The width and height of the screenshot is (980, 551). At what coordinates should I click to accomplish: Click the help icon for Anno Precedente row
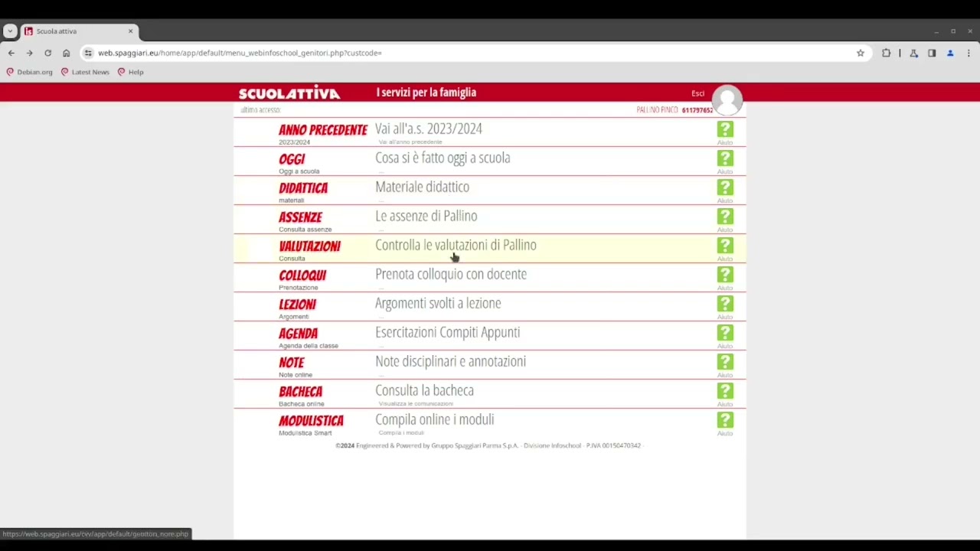tap(725, 129)
